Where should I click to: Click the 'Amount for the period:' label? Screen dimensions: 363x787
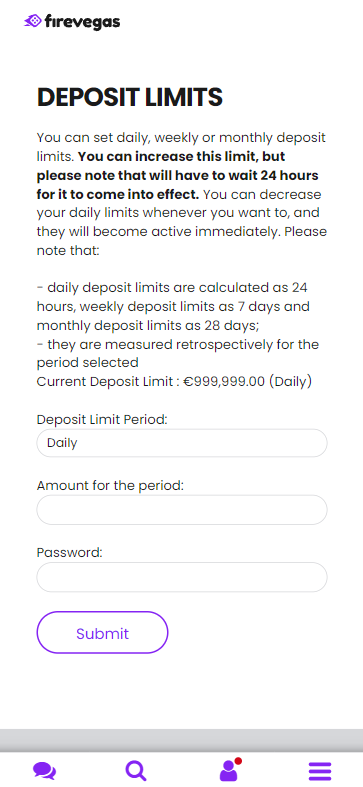110,485
